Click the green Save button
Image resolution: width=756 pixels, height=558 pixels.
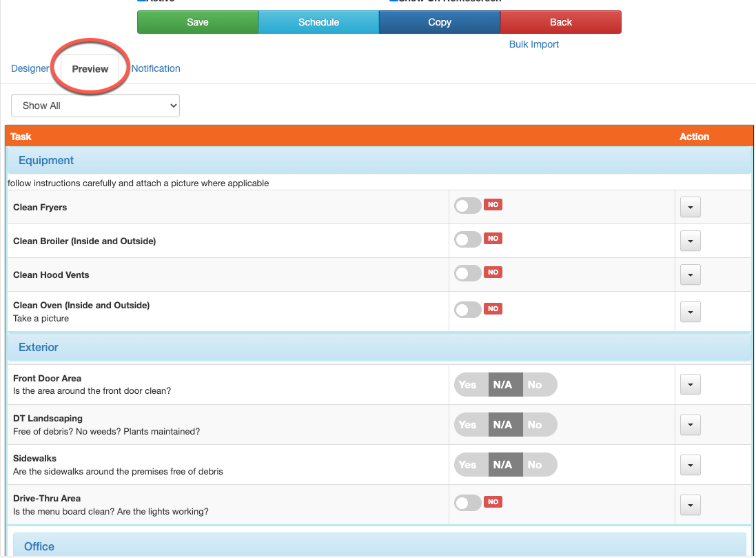click(x=198, y=22)
